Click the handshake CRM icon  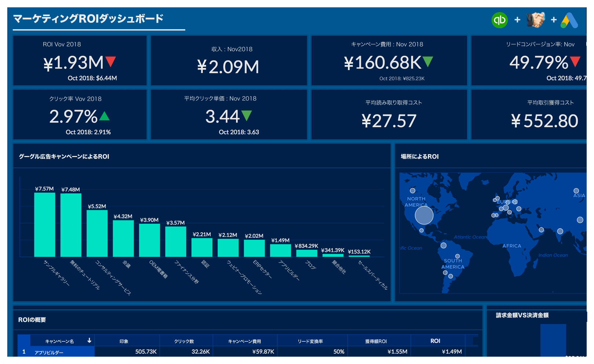coord(536,20)
